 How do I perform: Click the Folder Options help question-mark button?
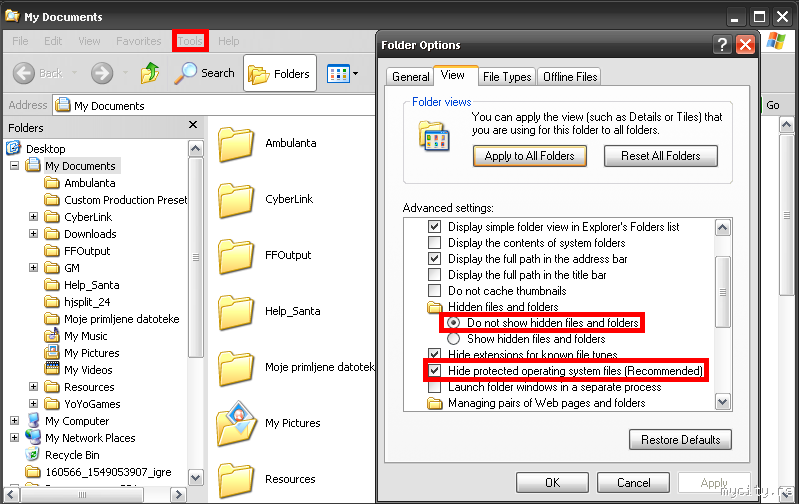pos(722,45)
